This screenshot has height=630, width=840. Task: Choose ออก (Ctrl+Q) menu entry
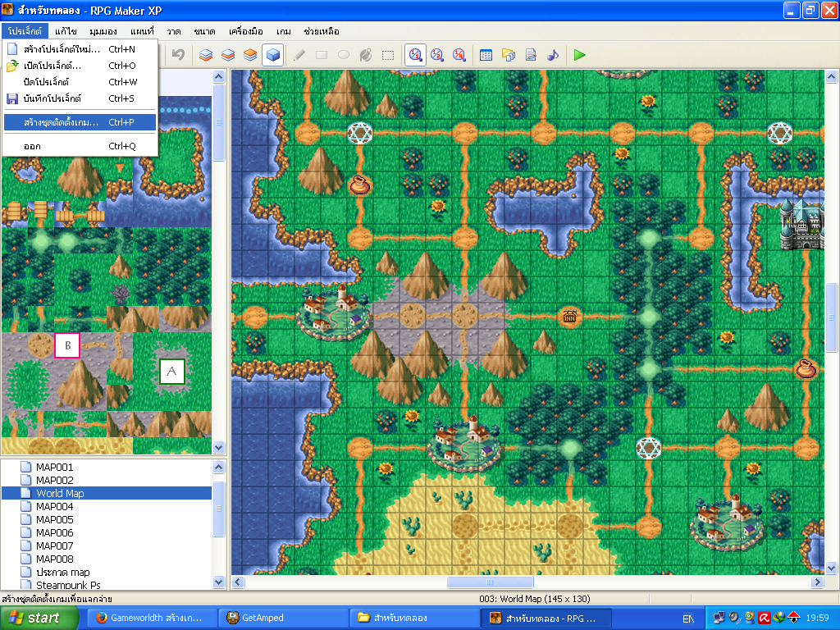click(80, 146)
